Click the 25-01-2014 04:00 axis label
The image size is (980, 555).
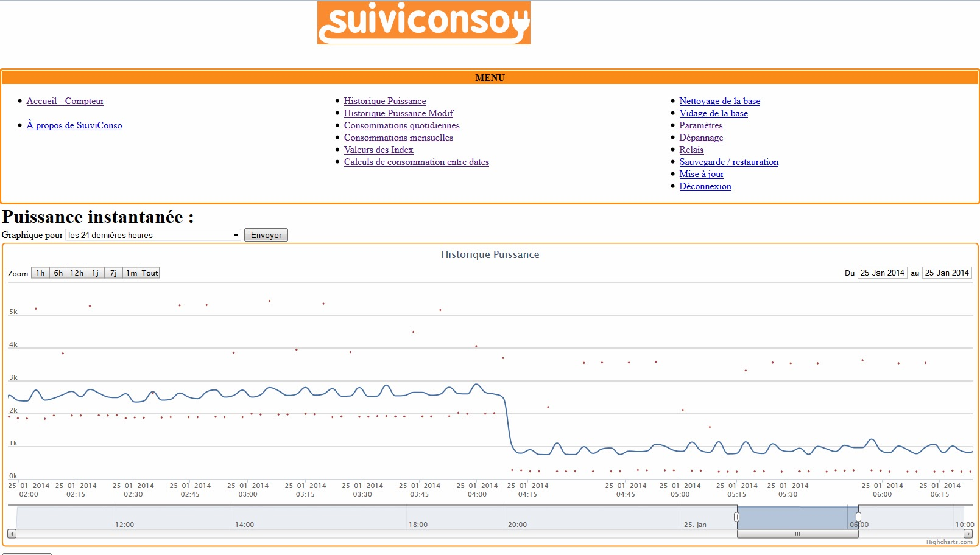pyautogui.click(x=477, y=490)
